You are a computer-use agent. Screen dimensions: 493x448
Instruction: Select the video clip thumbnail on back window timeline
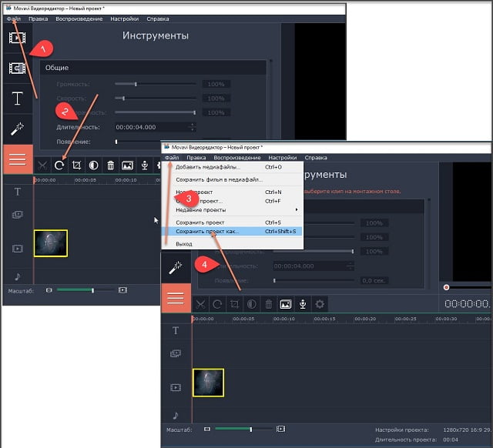pyautogui.click(x=51, y=243)
